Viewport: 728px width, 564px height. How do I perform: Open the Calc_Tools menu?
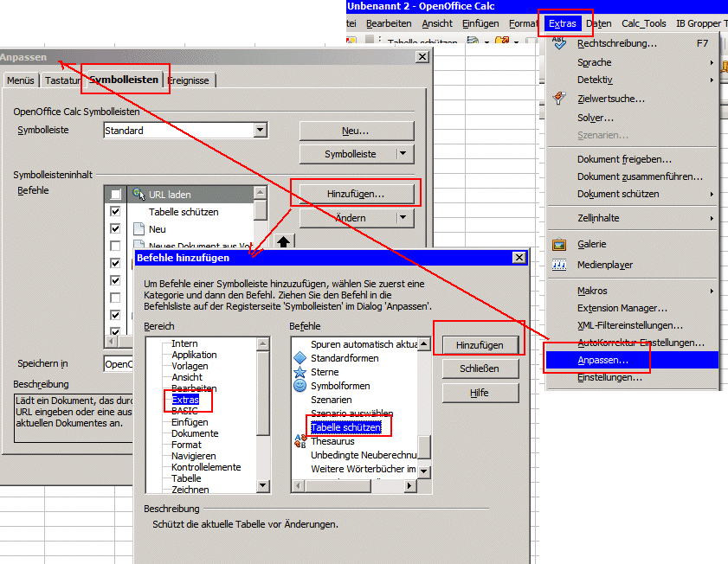(643, 23)
